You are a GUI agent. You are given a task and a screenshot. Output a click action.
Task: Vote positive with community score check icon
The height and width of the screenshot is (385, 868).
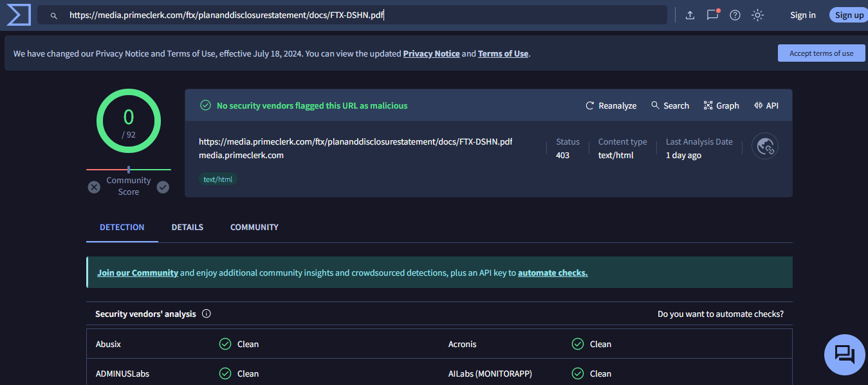coord(163,187)
